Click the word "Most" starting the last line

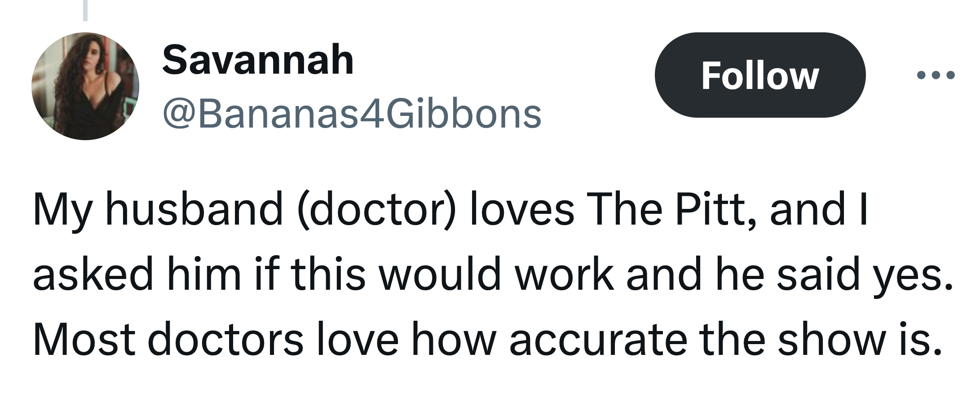pyautogui.click(x=84, y=339)
